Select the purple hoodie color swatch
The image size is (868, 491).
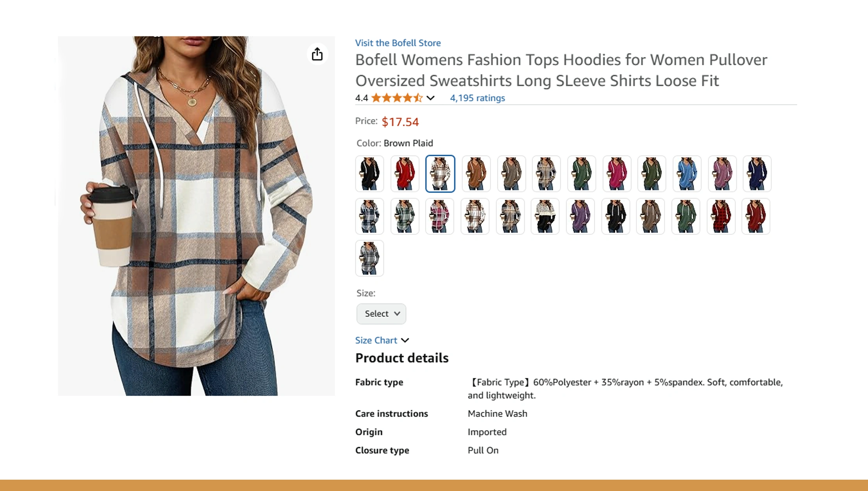point(580,216)
